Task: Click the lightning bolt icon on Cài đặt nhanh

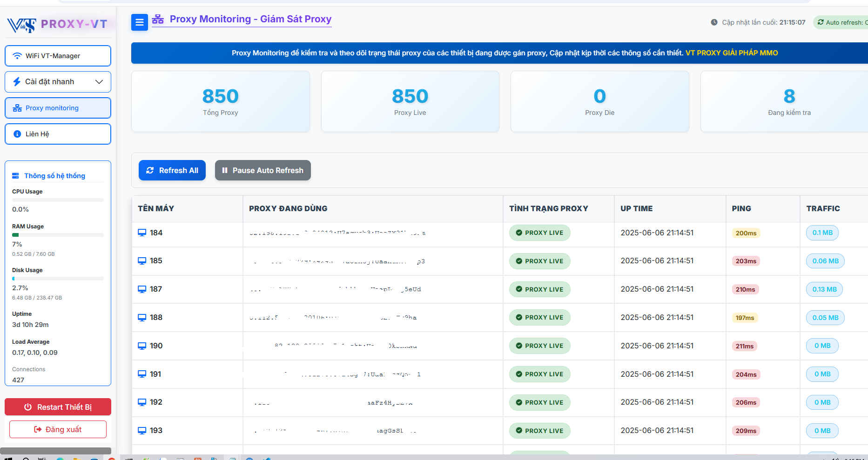Action: (17, 81)
